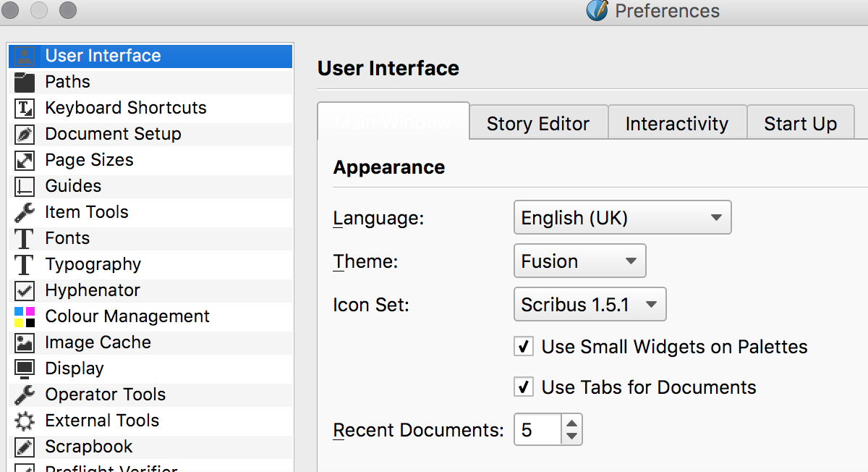The width and height of the screenshot is (868, 472).
Task: Expand the Theme dropdown showing Fusion
Action: 579,261
